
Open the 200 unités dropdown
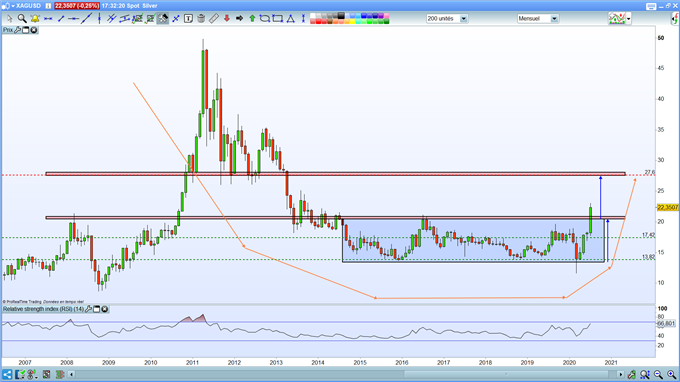447,19
